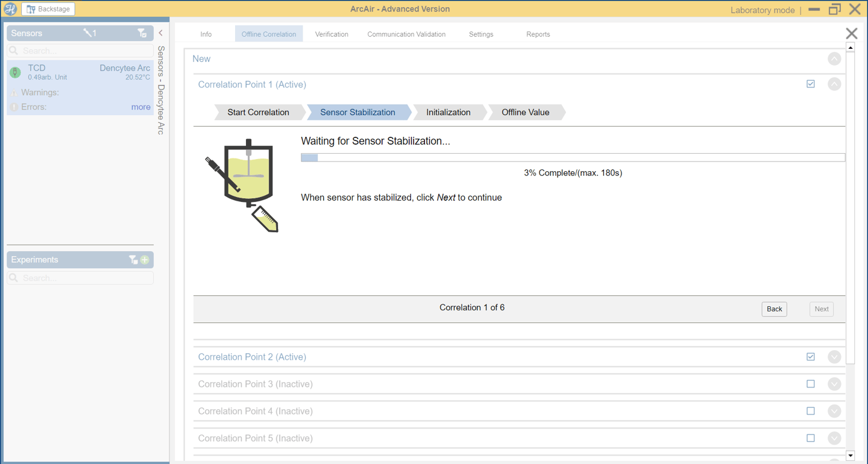This screenshot has height=464, width=868.
Task: Maximize the ArcAir window
Action: tap(835, 9)
